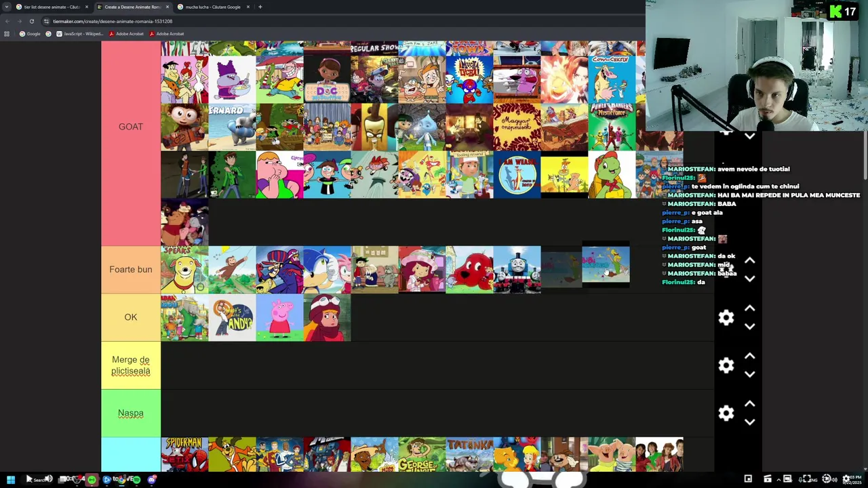This screenshot has width=868, height=488.
Task: Select the Power Rangers Mystic Force thumbnail
Action: tap(612, 127)
